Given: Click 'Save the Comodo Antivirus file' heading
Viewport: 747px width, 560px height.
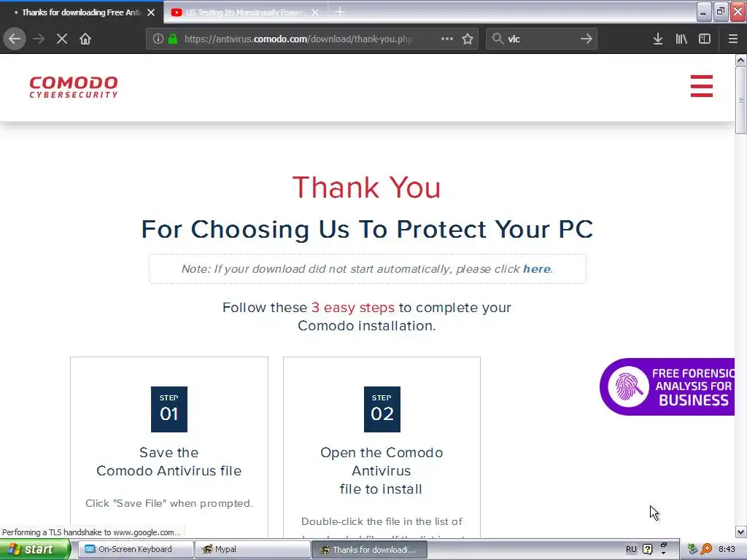Looking at the screenshot, I should pyautogui.click(x=169, y=462).
